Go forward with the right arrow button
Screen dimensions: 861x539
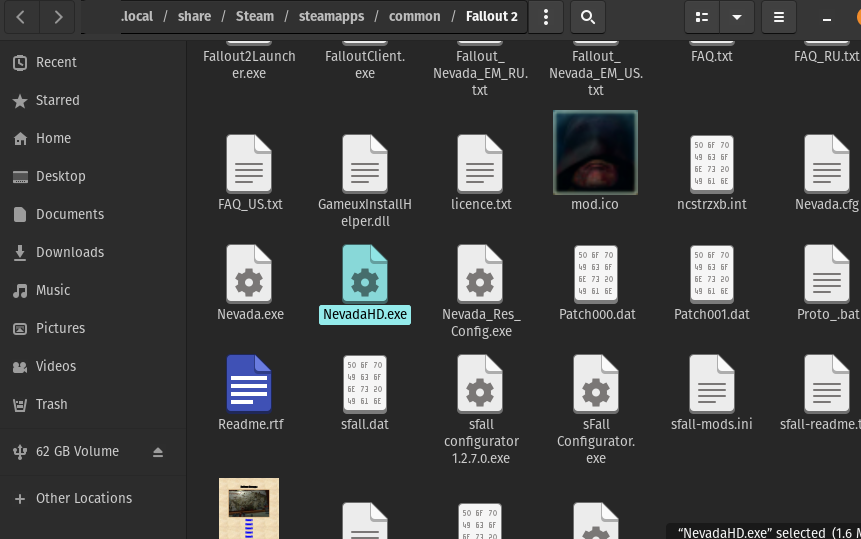point(58,17)
